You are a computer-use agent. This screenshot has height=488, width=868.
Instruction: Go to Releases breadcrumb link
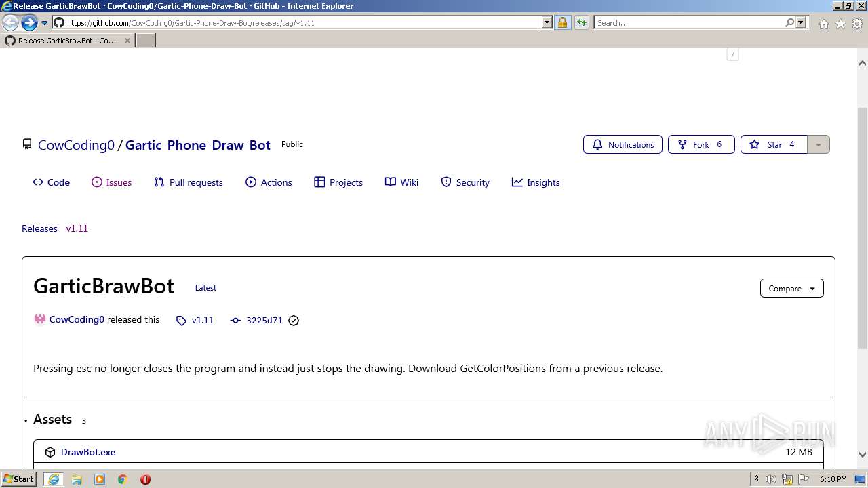pyautogui.click(x=39, y=228)
